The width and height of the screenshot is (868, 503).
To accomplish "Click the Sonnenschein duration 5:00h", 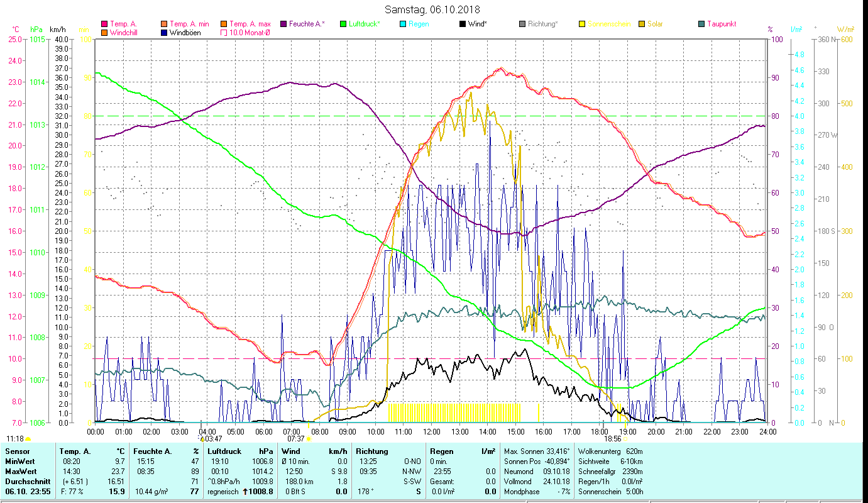I will click(x=634, y=492).
